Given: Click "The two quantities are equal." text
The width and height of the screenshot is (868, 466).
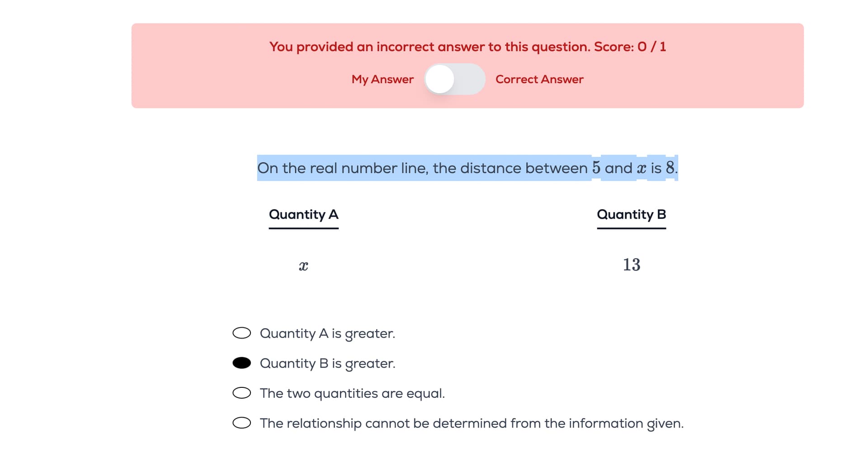Looking at the screenshot, I should point(352,393).
